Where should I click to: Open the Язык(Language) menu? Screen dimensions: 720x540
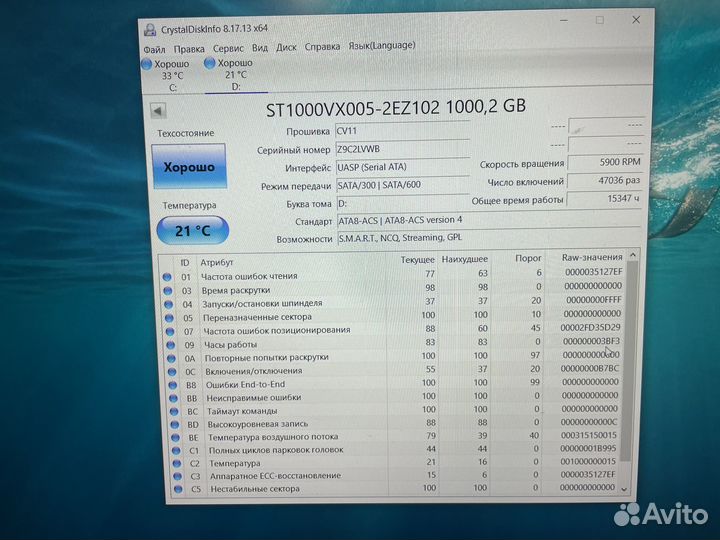click(x=382, y=45)
